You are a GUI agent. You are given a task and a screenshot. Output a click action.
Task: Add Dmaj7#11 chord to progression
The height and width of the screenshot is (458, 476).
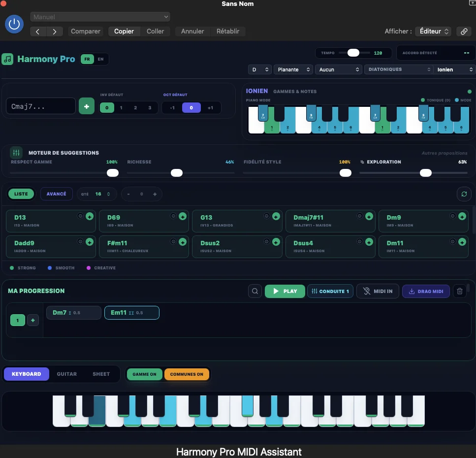pyautogui.click(x=369, y=216)
